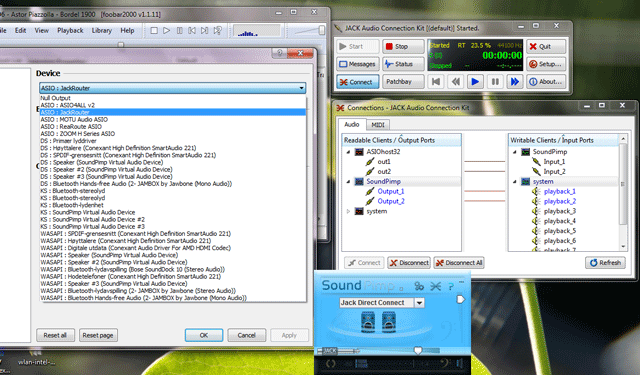Open foobar2000 Help menu

coord(127,31)
